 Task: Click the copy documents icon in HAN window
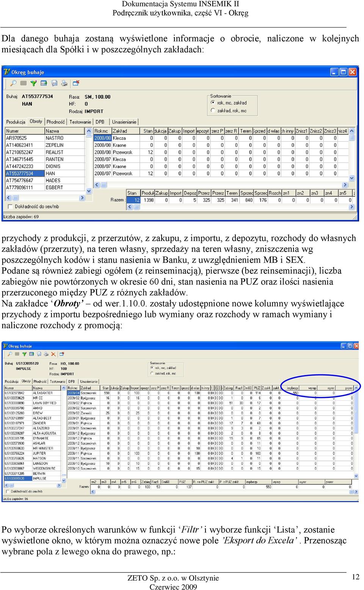tap(54, 83)
